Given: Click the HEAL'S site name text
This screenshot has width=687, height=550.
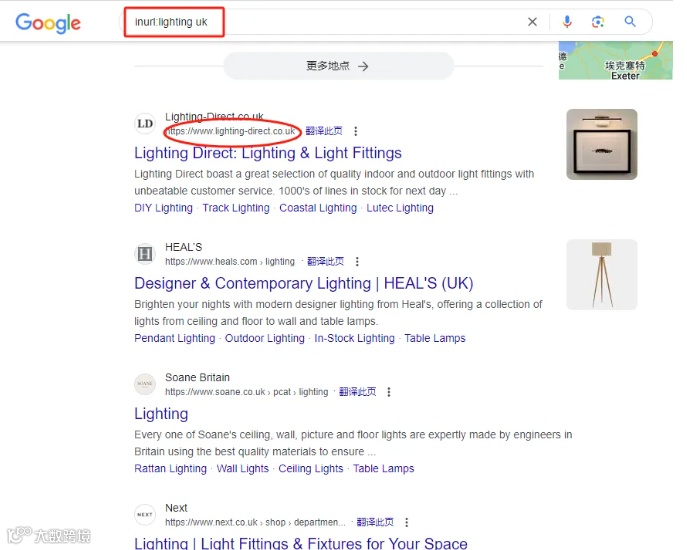Looking at the screenshot, I should 184,247.
